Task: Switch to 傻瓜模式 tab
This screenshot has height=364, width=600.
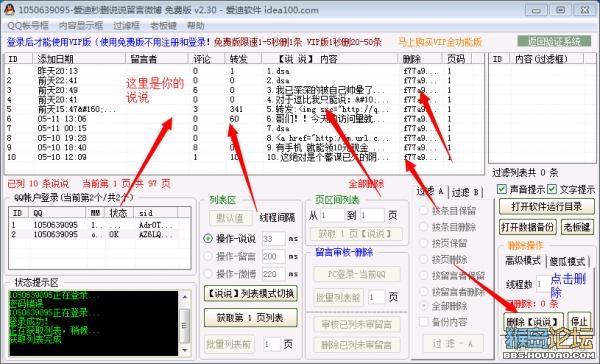Action: tap(567, 261)
